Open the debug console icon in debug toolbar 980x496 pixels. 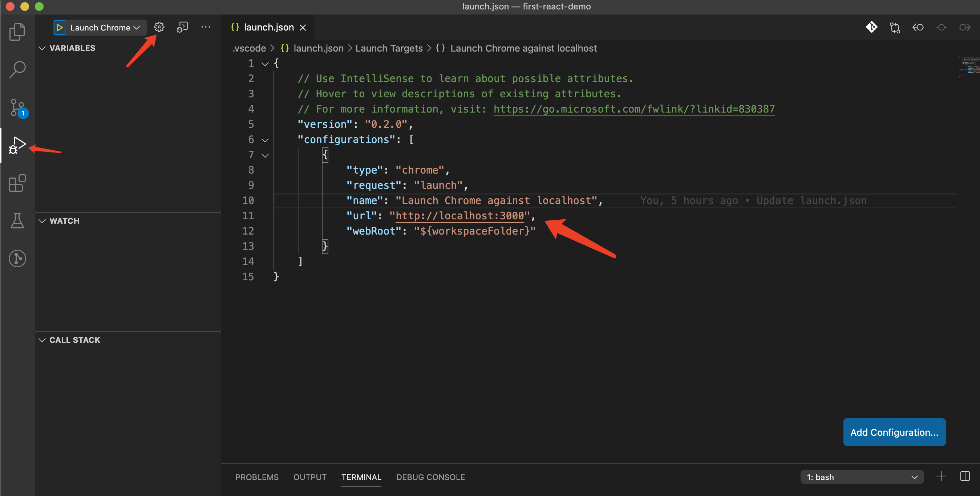[x=182, y=27]
